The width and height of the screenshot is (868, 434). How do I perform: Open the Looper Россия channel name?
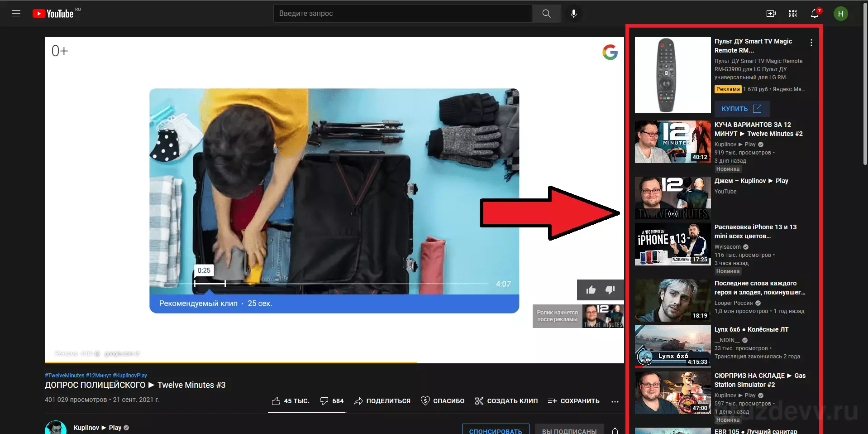pos(734,303)
